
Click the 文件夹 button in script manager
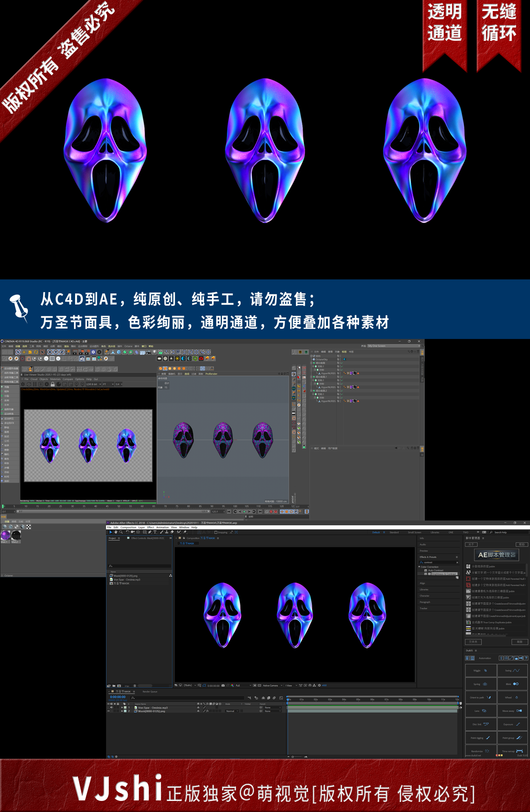(x=473, y=642)
